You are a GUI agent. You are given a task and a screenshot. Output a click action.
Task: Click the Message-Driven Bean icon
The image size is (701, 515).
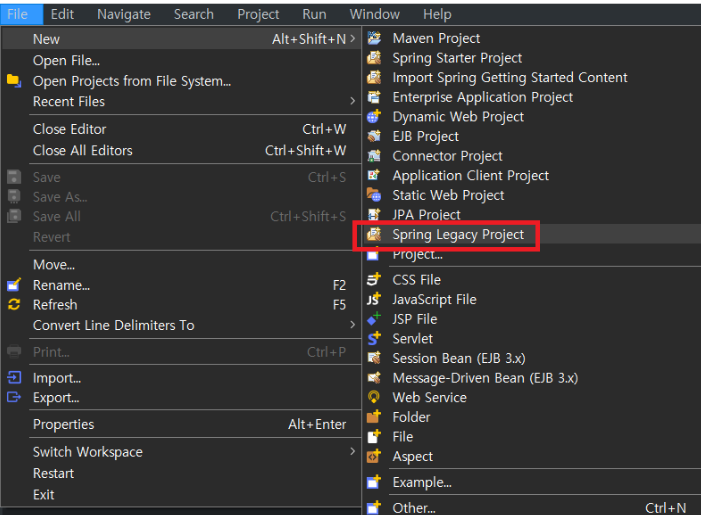click(x=374, y=378)
